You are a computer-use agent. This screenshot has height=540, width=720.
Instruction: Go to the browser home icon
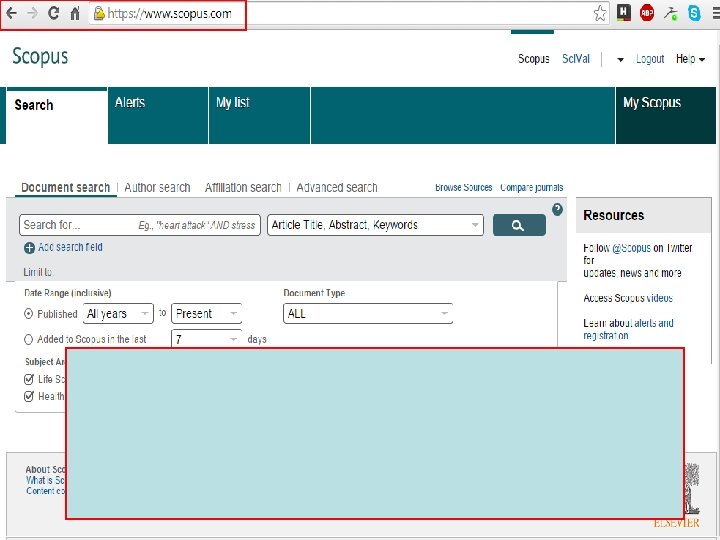pyautogui.click(x=75, y=13)
